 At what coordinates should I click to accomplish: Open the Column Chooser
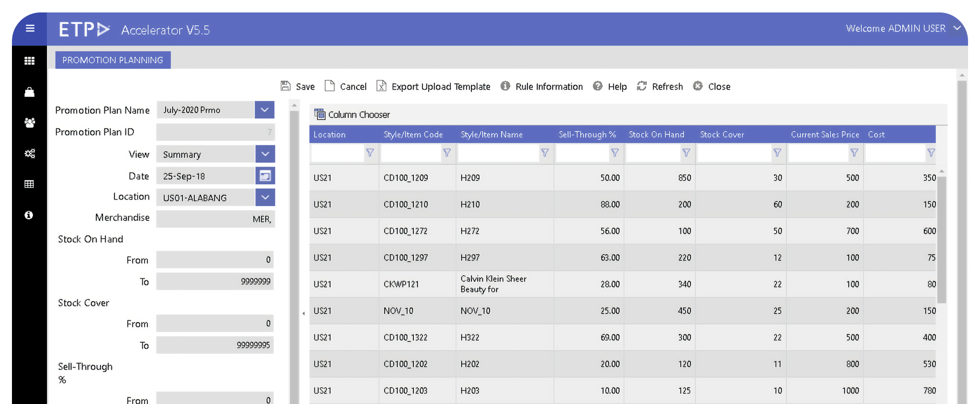pos(352,115)
